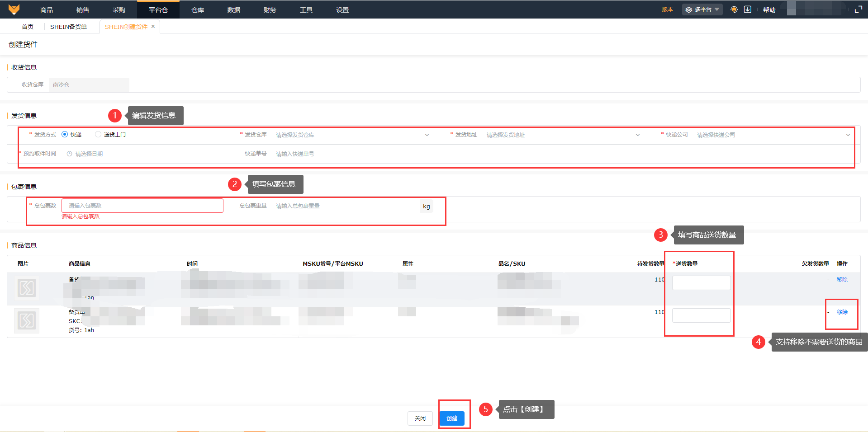Click the 多平台 layers icon
This screenshot has height=432, width=868.
pos(689,9)
